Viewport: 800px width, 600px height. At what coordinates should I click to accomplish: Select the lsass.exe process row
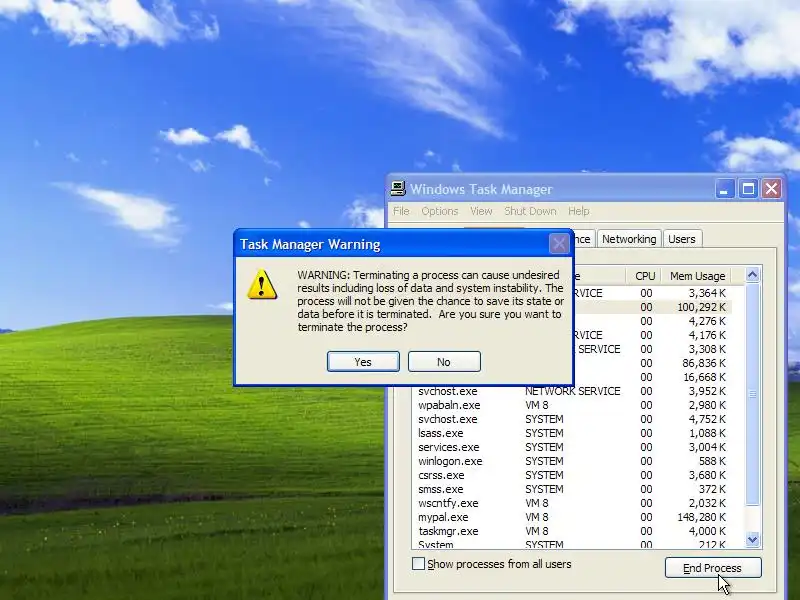point(572,433)
